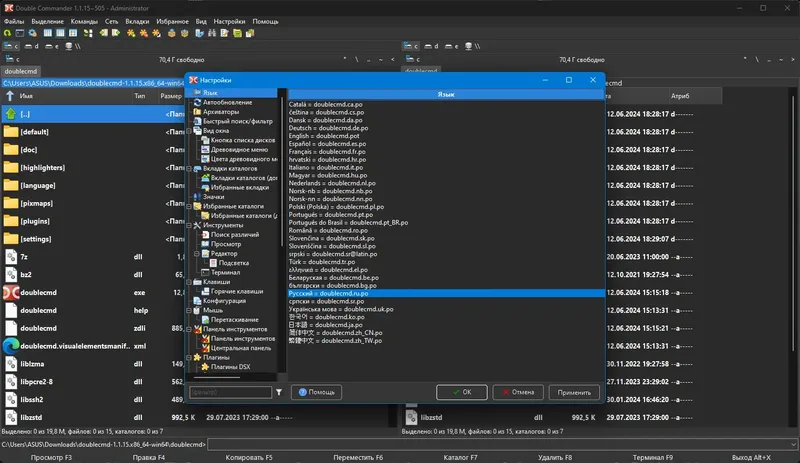800x463 pixels.
Task: Open the Выделение menu
Action: (47, 21)
